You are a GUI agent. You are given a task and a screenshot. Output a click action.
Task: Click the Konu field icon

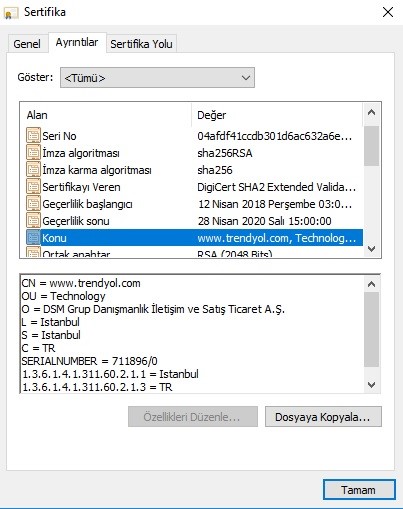(x=33, y=238)
